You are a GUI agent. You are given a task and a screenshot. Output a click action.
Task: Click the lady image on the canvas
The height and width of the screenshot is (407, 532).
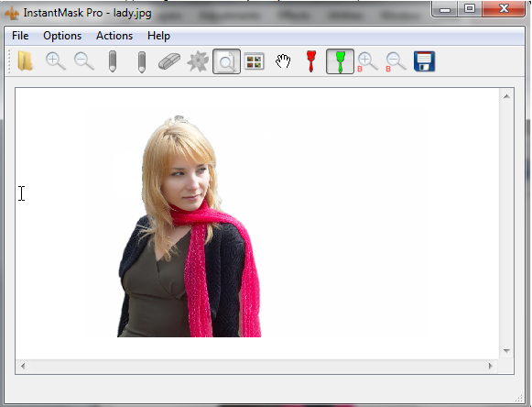[189, 226]
